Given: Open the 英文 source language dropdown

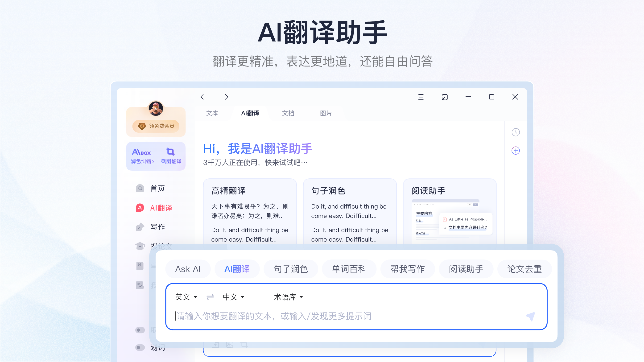Looking at the screenshot, I should 186,297.
